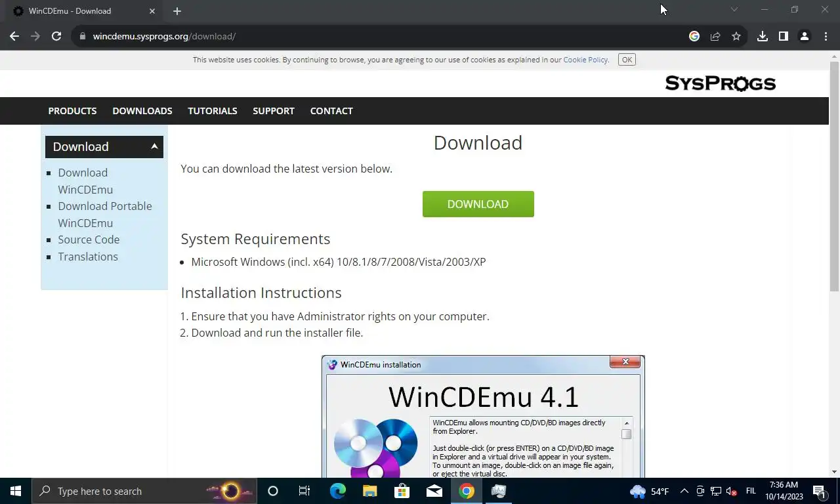Close the WinCDEmu - Download tab
This screenshot has height=504, width=840.
(x=152, y=11)
